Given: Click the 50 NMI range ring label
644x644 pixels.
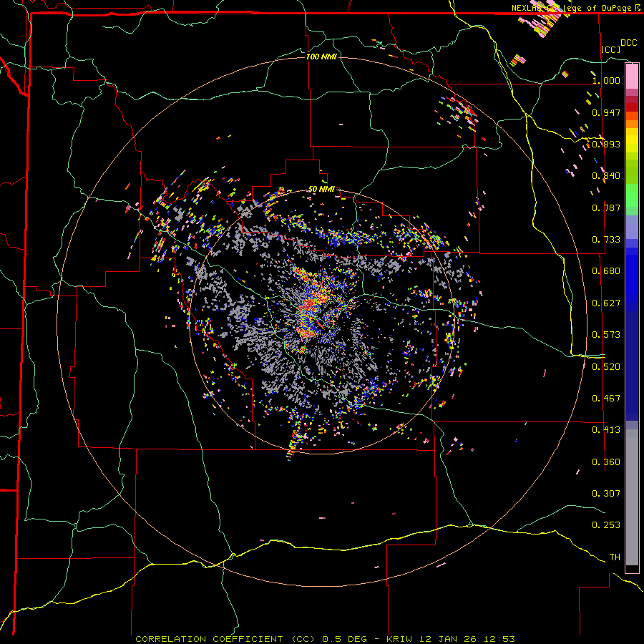Looking at the screenshot, I should point(321,190).
